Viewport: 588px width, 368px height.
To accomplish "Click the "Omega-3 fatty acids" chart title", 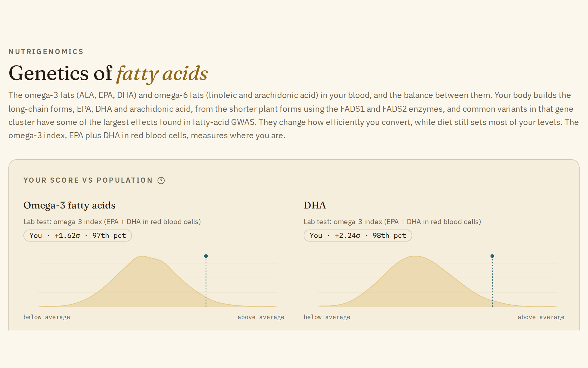I will [69, 205].
